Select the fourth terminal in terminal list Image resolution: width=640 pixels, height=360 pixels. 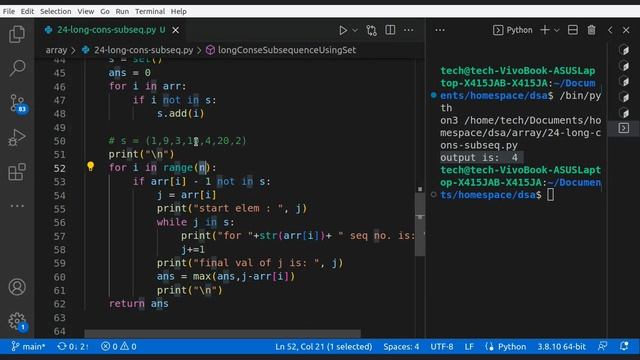(x=624, y=97)
